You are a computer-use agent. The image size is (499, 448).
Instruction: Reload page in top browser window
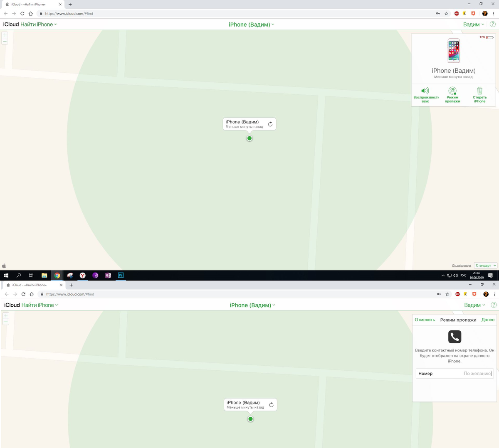tap(22, 13)
